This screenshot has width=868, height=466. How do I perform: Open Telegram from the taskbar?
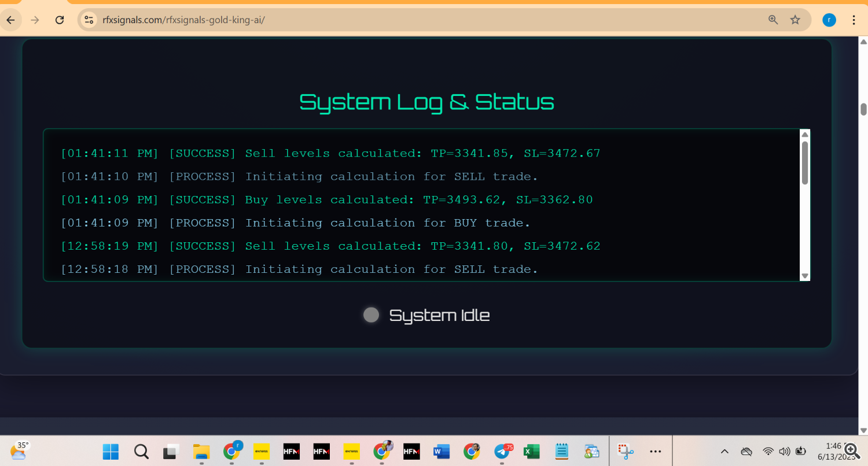pos(502,452)
